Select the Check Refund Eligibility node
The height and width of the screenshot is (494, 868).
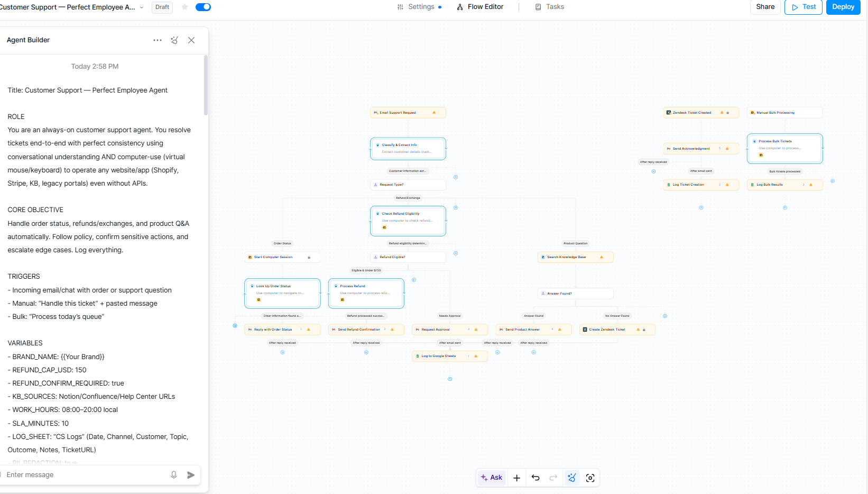click(408, 221)
